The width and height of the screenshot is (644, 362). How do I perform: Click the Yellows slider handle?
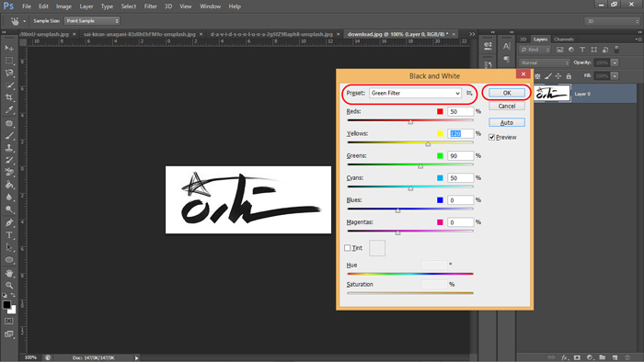(x=428, y=144)
